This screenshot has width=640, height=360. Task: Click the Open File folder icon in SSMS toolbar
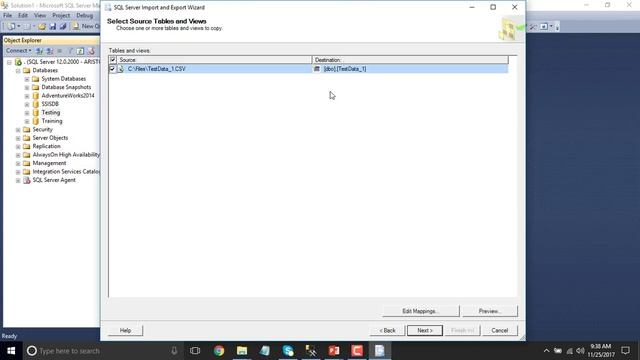pyautogui.click(x=42, y=27)
